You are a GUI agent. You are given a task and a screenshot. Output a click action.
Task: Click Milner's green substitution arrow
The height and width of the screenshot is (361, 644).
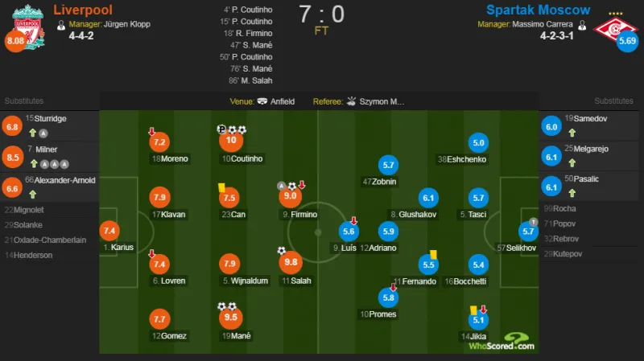coord(34,164)
